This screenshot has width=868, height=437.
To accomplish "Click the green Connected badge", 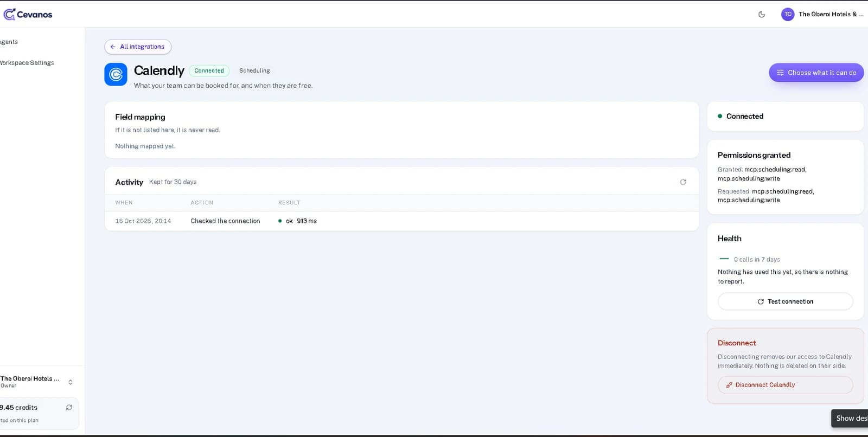I will [209, 70].
